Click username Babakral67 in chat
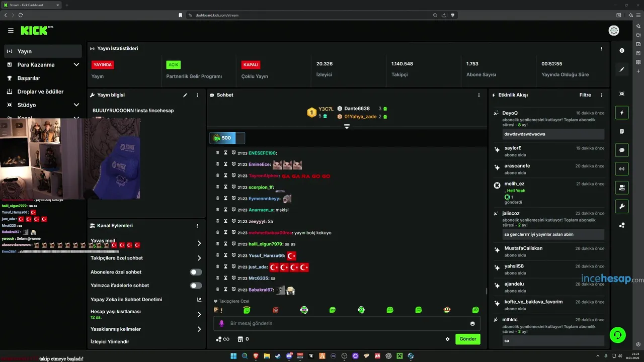Image resolution: width=644 pixels, height=362 pixels. [x=261, y=290]
